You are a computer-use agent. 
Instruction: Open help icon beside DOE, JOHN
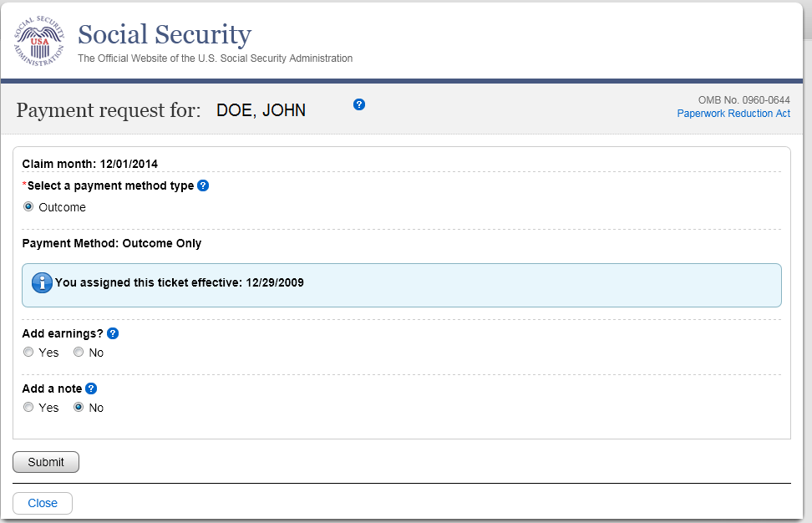click(359, 104)
